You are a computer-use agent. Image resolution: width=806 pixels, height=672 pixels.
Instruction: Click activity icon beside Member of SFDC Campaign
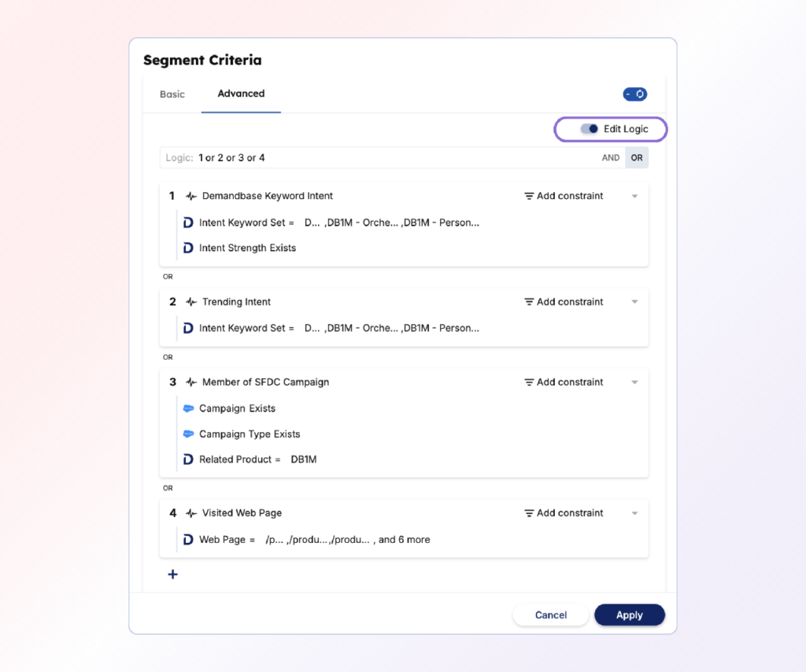191,382
